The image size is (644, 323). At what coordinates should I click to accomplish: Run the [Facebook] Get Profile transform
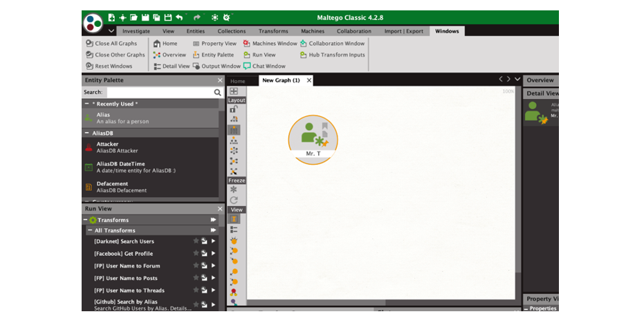pyautogui.click(x=213, y=254)
